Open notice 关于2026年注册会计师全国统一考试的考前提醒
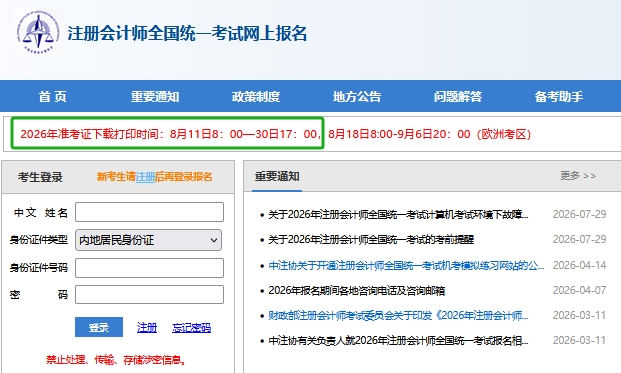This screenshot has width=621, height=373. click(x=371, y=240)
